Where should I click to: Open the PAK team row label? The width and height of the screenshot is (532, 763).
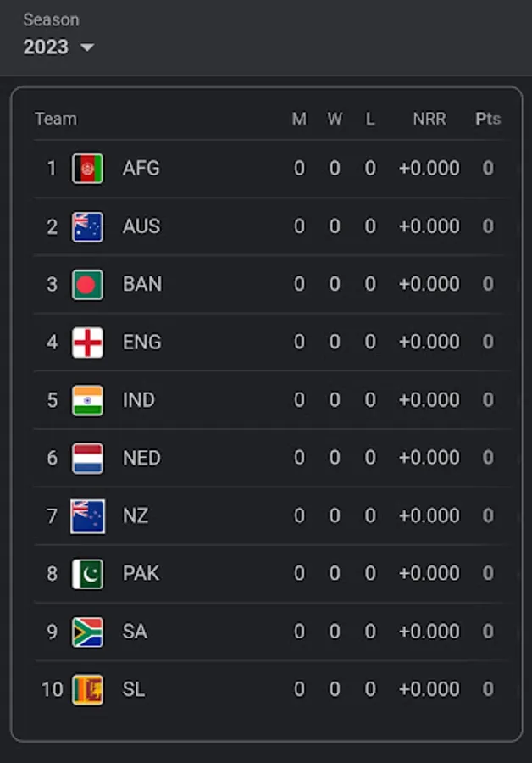pos(141,574)
